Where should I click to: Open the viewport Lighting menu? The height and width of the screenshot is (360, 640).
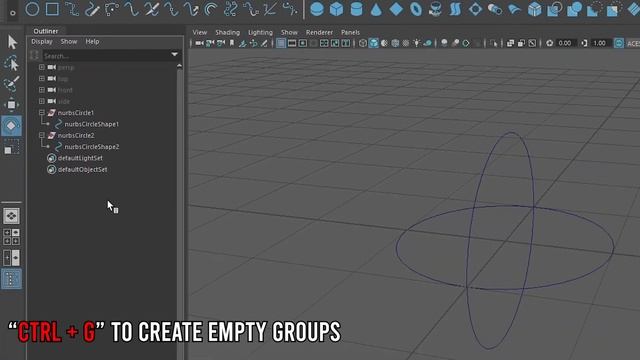pyautogui.click(x=260, y=32)
